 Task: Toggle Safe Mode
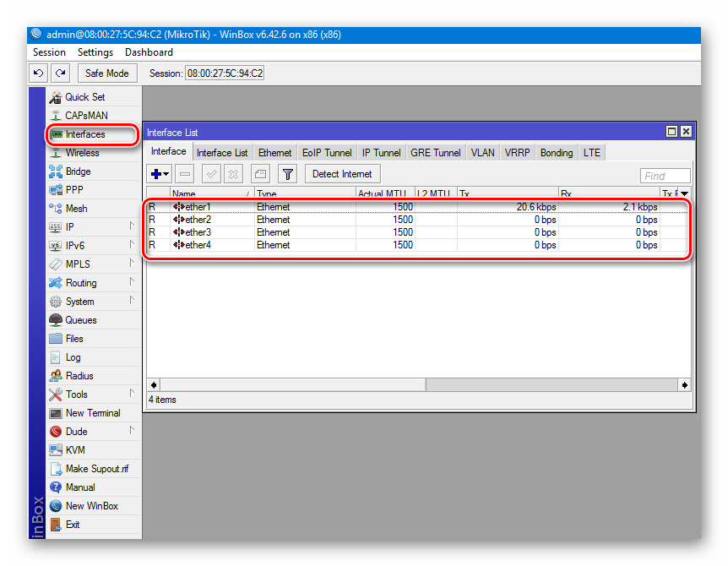coord(106,73)
